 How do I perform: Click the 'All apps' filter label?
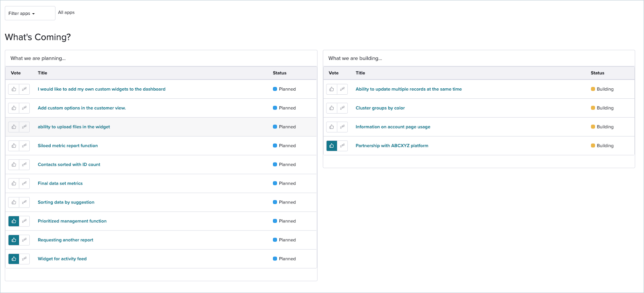point(66,12)
